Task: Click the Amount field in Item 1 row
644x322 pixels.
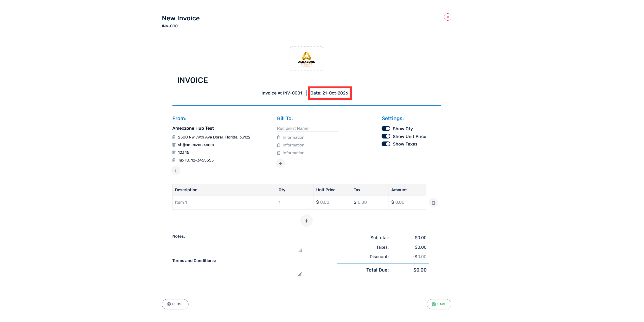Action: (x=407, y=202)
